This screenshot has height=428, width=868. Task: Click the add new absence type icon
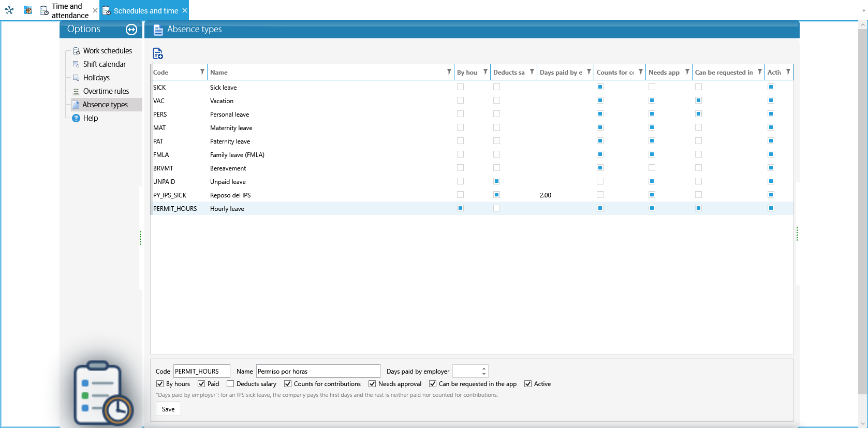[158, 53]
